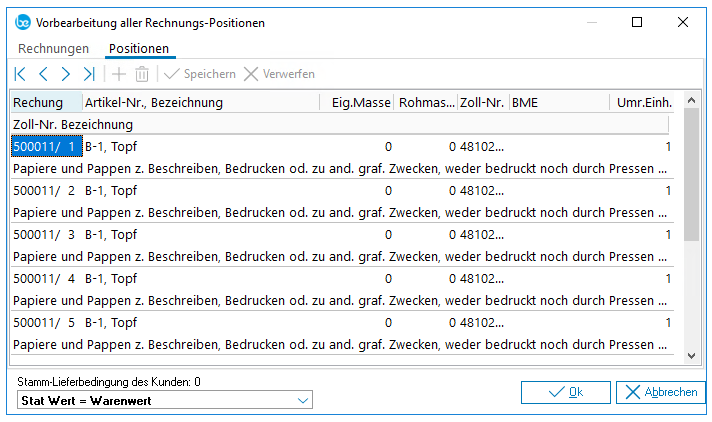The height and width of the screenshot is (422, 712).
Task: Jump to the last record
Action: (89, 74)
